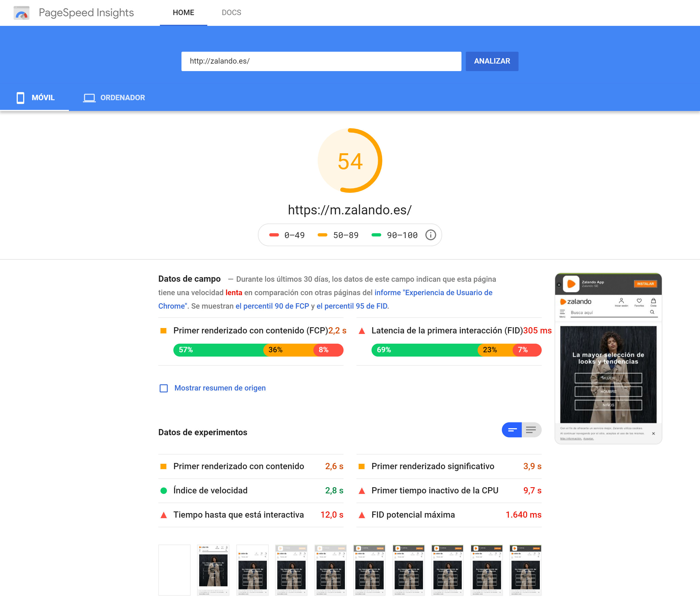Click the laptop icon for Ordenador
The image size is (700, 603).
click(89, 98)
